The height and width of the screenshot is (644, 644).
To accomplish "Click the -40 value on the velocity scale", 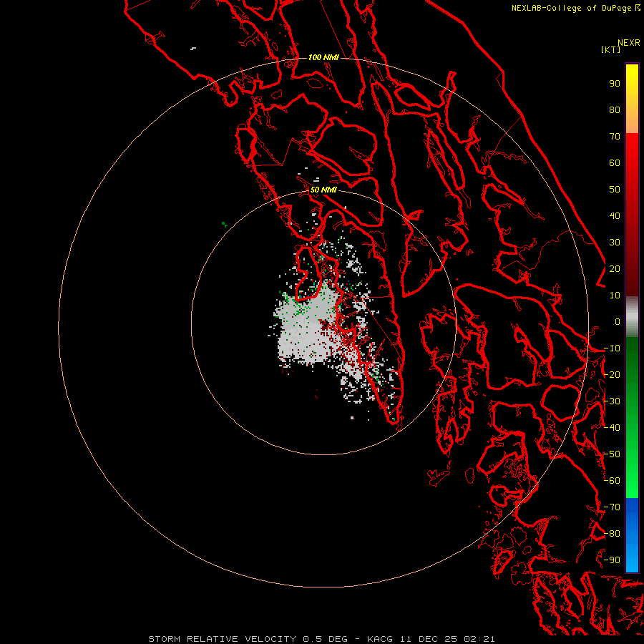I will pos(612,428).
